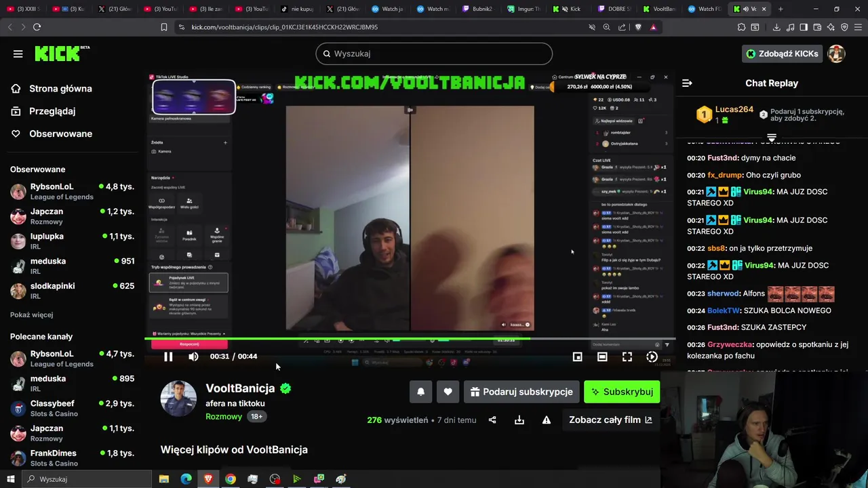Share the clip via share icon

(492, 420)
